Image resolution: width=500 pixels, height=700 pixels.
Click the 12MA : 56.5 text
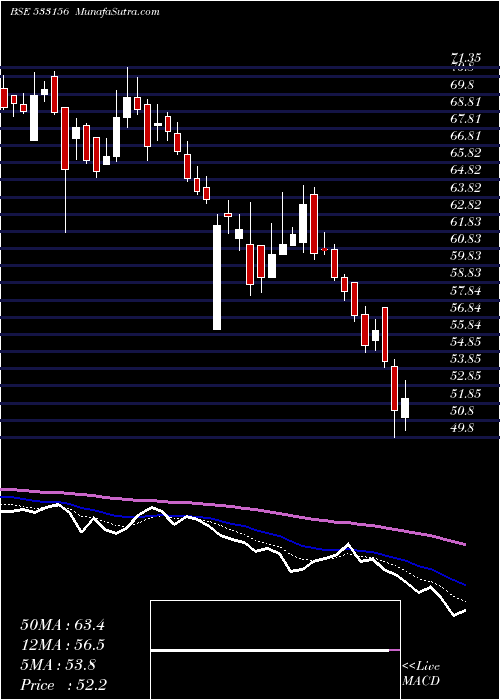(x=62, y=645)
